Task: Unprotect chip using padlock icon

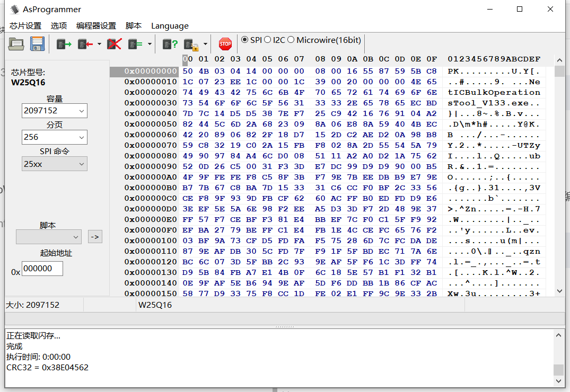Action: coord(191,44)
